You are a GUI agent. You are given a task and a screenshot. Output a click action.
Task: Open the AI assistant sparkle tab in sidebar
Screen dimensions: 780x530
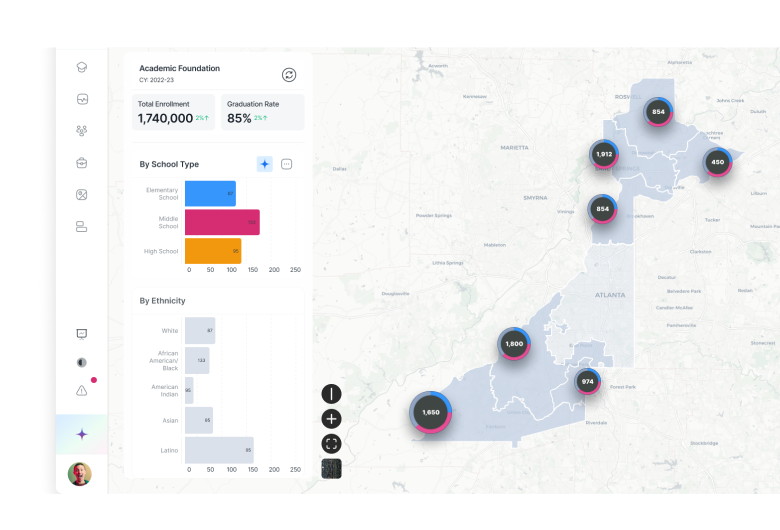[81, 434]
